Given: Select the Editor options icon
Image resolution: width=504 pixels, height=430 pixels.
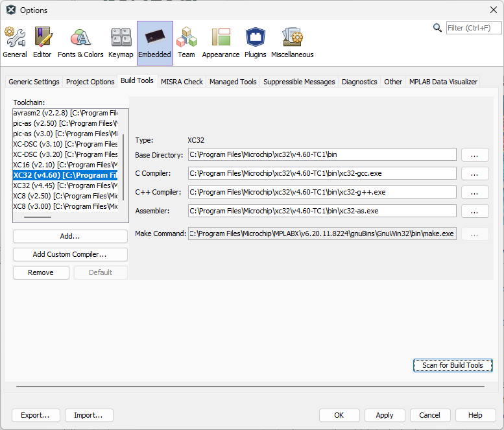Looking at the screenshot, I should (x=42, y=43).
